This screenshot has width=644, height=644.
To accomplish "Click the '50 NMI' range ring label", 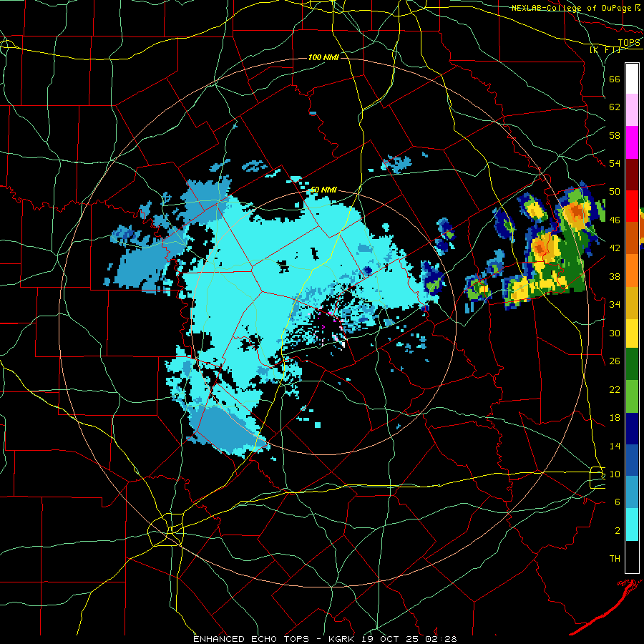I will coord(323,190).
